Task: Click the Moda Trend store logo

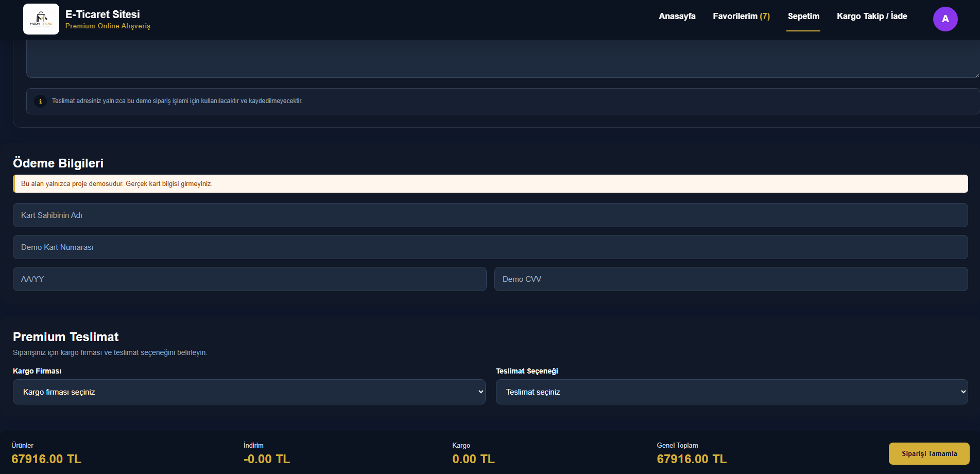Action: pos(41,19)
